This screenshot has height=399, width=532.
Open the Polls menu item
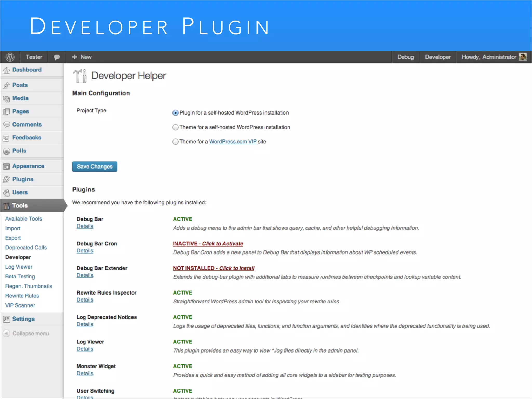[x=19, y=151]
